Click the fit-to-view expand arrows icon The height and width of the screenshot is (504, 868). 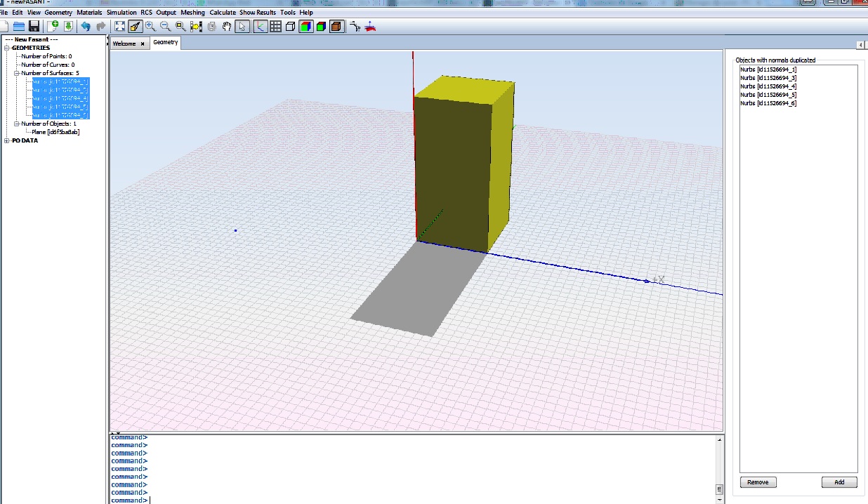coord(120,27)
